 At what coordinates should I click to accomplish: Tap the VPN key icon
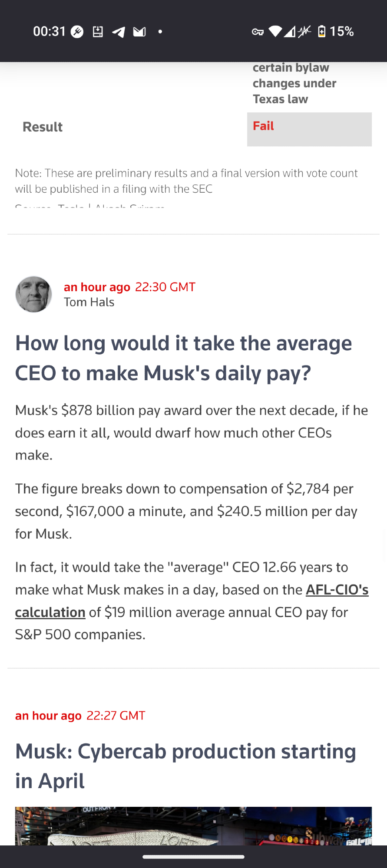tap(258, 32)
